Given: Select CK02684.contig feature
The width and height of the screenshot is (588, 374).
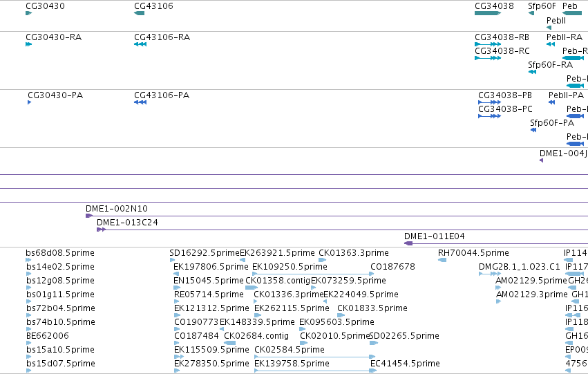Looking at the screenshot, I should [x=256, y=336].
